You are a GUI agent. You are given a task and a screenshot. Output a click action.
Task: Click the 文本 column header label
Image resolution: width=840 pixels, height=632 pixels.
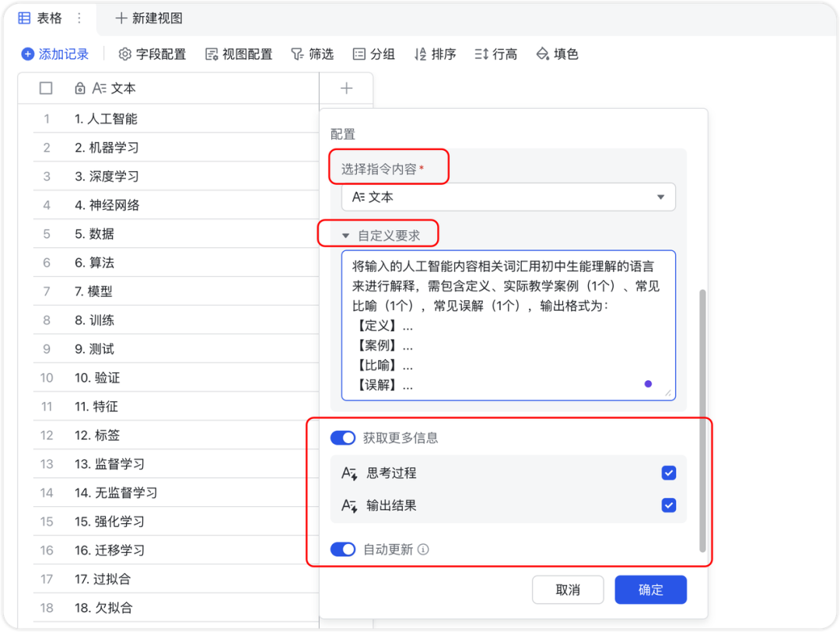click(x=123, y=89)
